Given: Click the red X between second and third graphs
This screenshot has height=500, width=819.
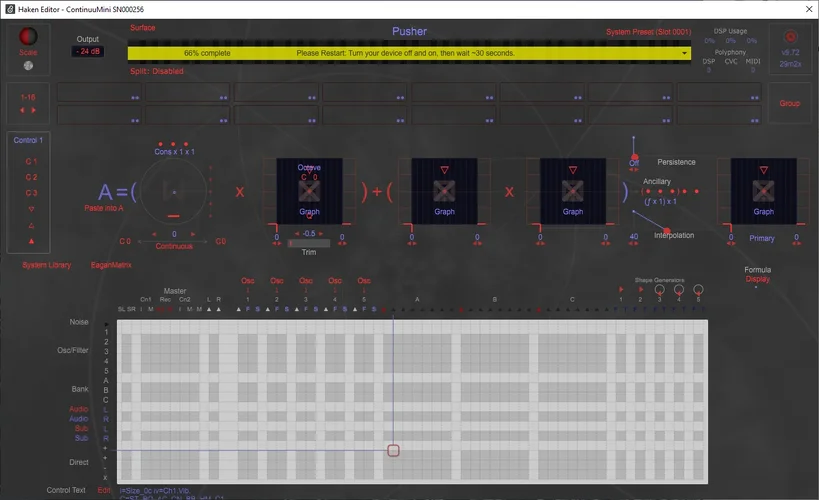Looking at the screenshot, I should (x=509, y=192).
